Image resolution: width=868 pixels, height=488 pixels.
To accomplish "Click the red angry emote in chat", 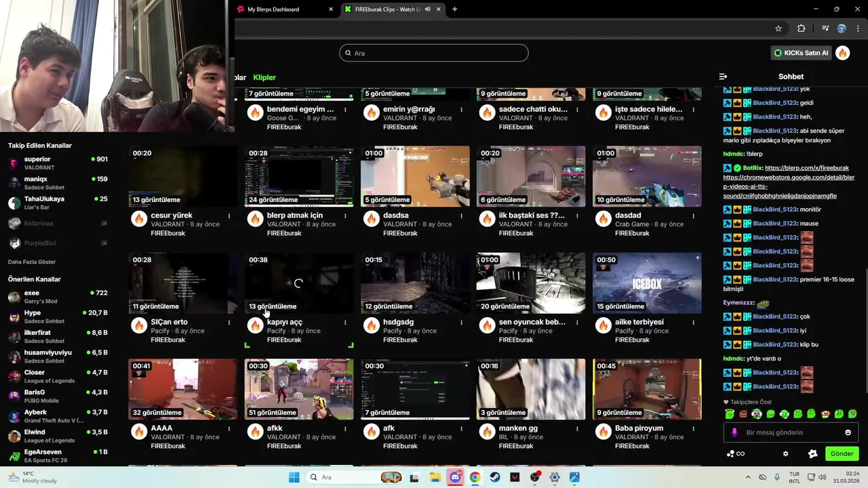I will (743, 413).
